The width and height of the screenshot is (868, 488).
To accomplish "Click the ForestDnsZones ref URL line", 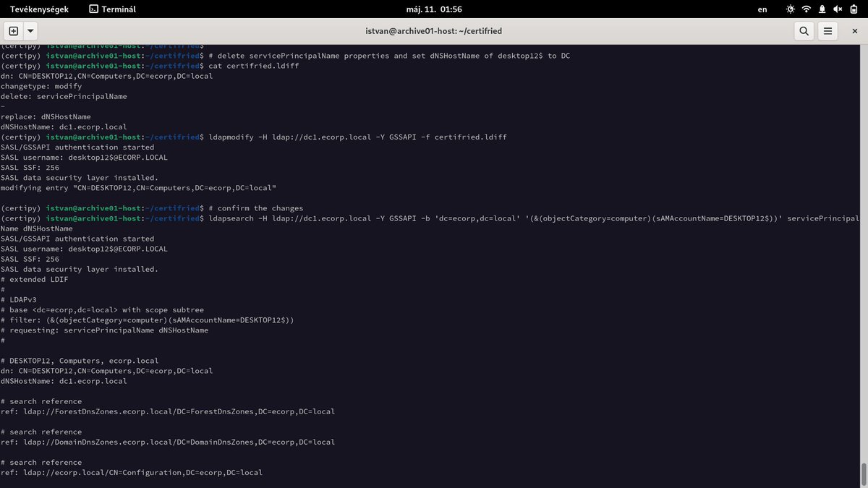I will (x=168, y=411).
